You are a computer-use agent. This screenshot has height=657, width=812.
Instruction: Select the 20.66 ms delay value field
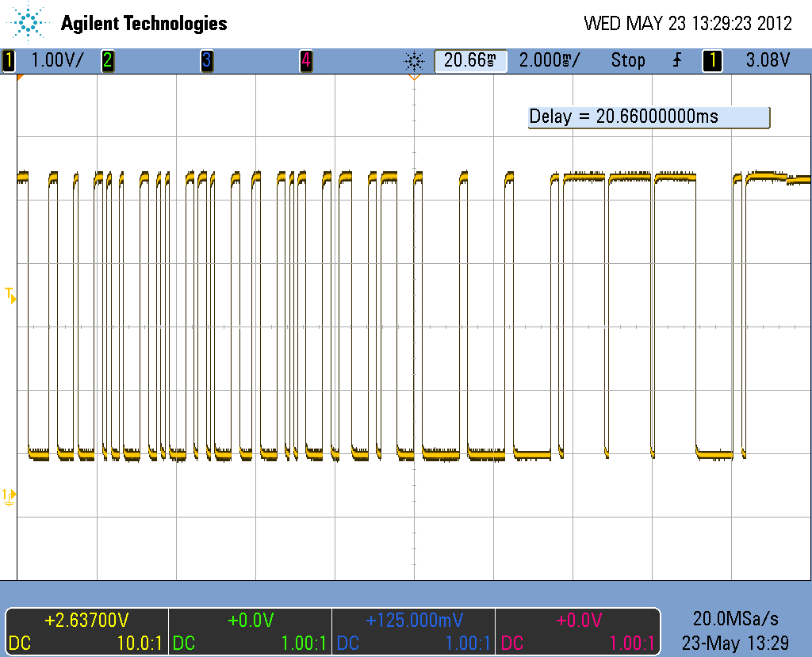470,60
